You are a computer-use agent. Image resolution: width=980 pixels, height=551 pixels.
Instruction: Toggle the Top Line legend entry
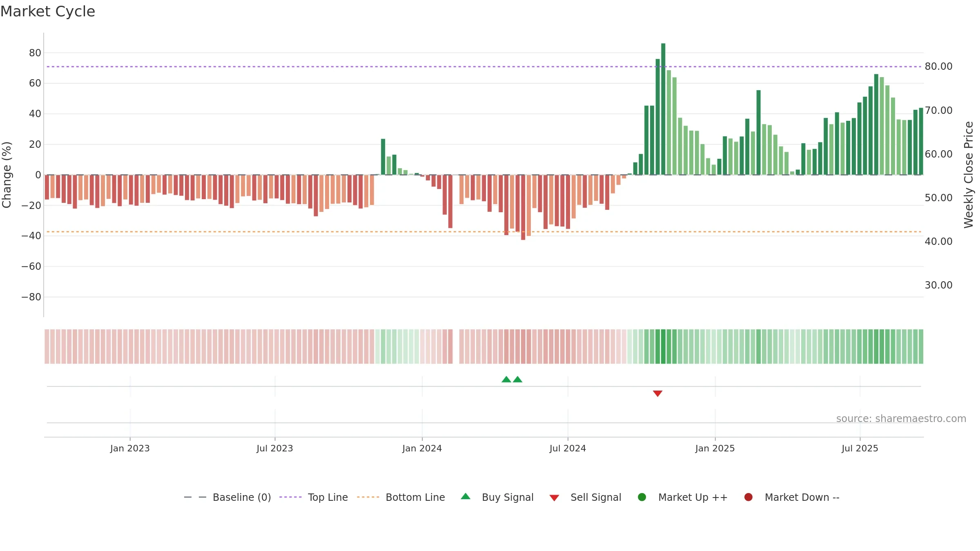pyautogui.click(x=314, y=497)
